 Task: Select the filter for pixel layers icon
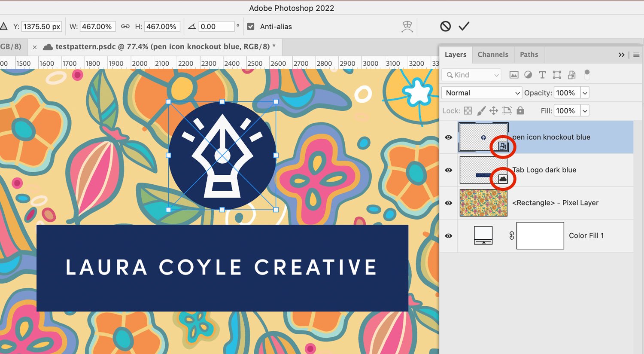(514, 75)
